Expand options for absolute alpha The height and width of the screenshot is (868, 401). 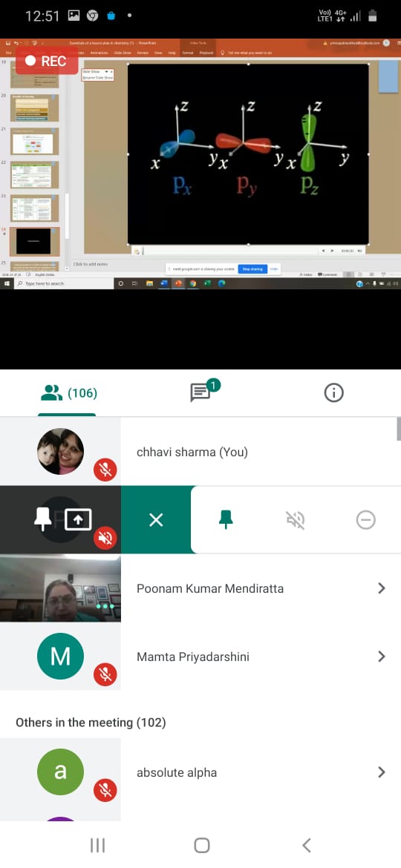click(x=381, y=772)
